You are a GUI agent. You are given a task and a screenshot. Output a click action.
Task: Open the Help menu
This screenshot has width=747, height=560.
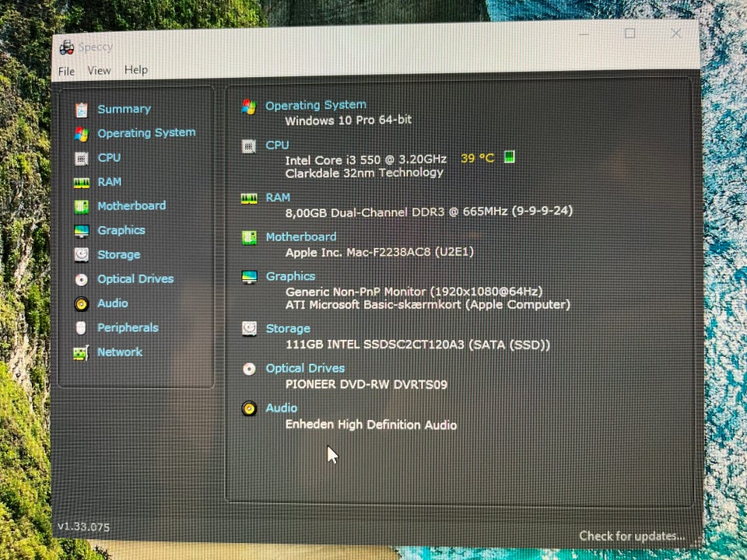point(136,70)
